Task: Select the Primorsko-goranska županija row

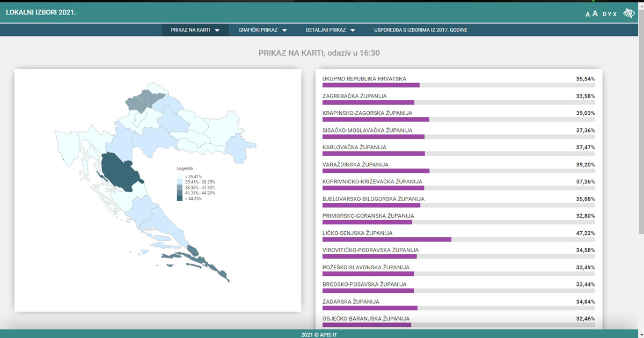Action: (x=368, y=216)
